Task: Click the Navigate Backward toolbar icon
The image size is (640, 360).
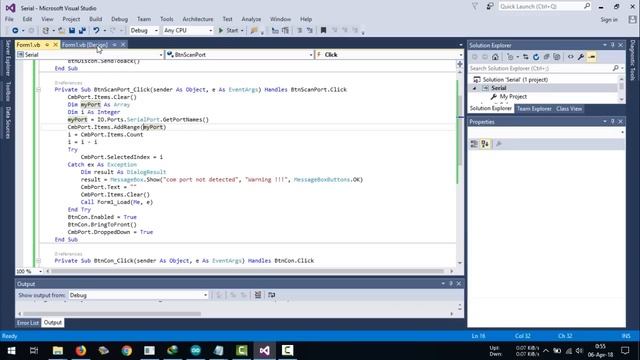Action: 15,31
